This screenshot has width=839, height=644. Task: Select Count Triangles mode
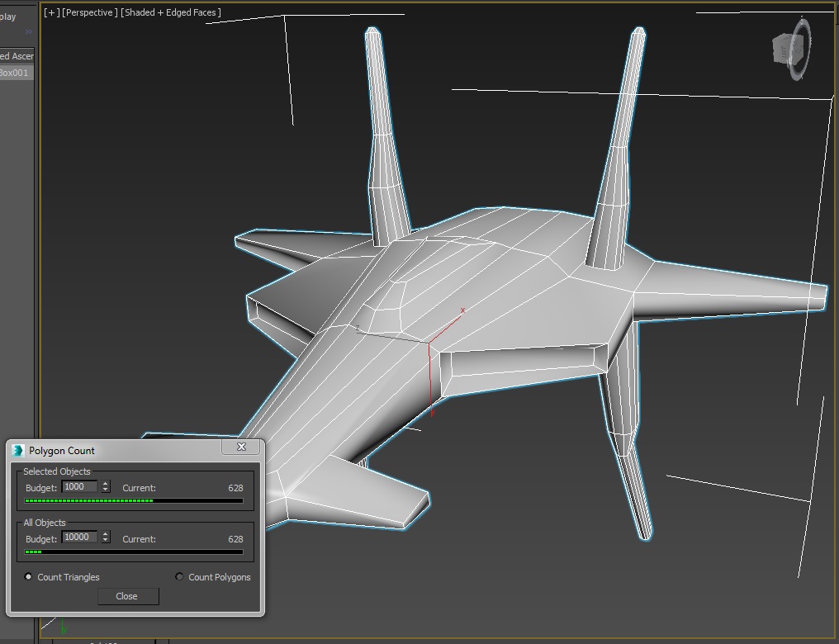29,576
